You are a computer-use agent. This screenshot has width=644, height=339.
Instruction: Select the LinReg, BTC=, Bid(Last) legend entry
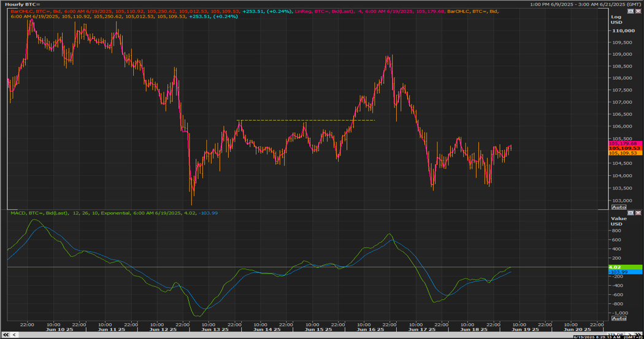[x=324, y=11]
